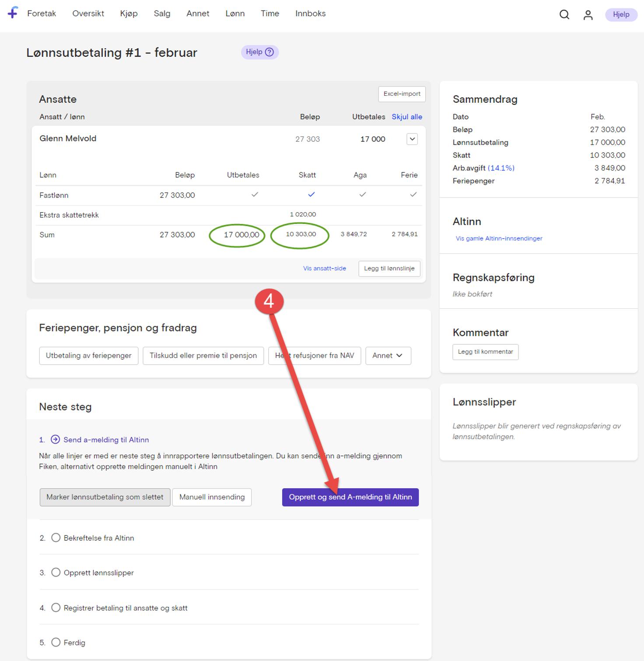
Task: Toggle Skatt checkmark on the Fastlønn row
Action: [311, 195]
